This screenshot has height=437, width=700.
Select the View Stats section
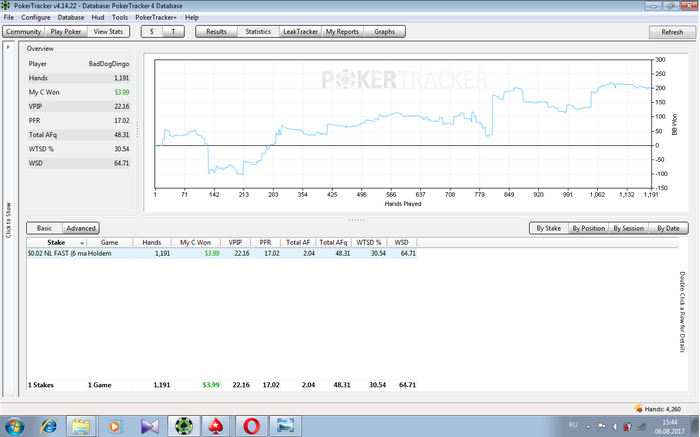pyautogui.click(x=108, y=32)
